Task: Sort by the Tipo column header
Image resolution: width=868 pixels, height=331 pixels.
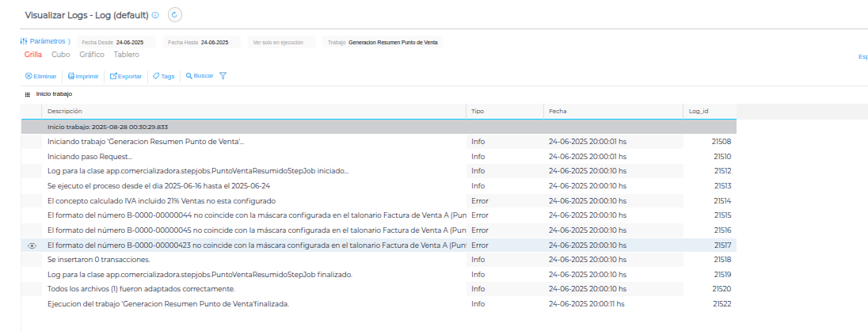Action: pos(504,111)
